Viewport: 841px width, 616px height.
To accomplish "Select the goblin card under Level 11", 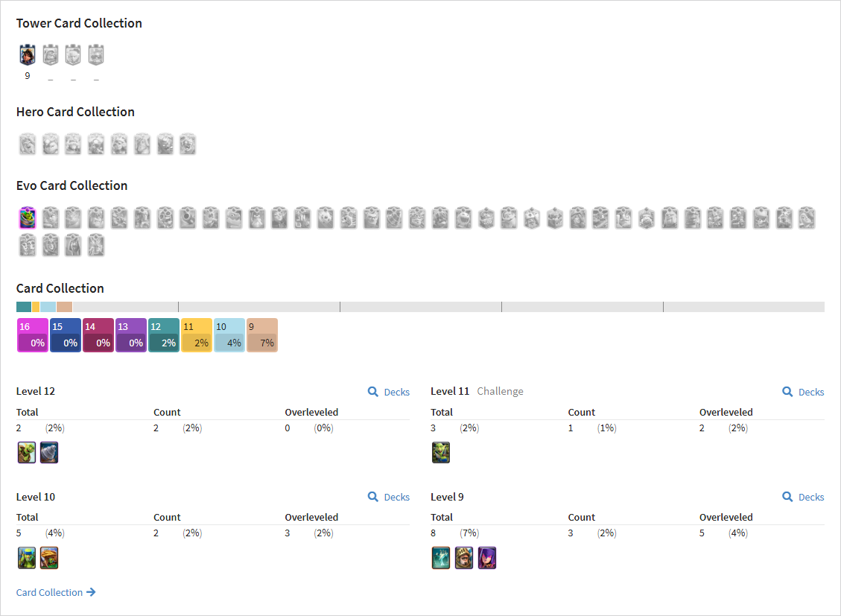I will tap(441, 452).
